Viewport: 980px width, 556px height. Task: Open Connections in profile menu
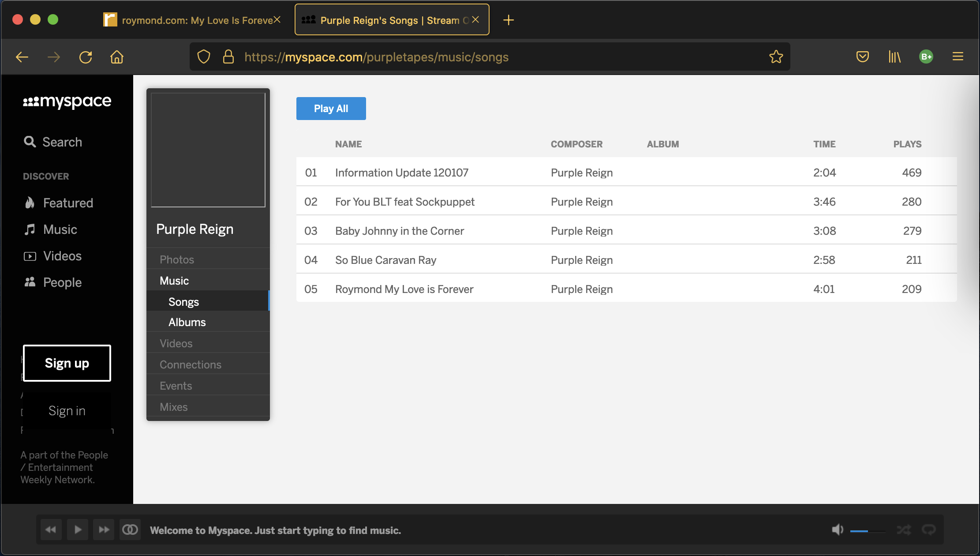[x=208, y=364]
